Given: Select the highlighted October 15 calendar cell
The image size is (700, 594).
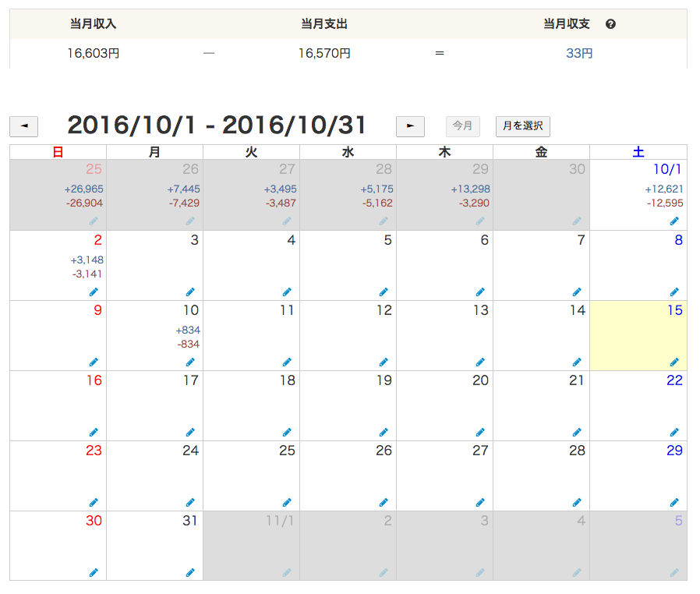Looking at the screenshot, I should coord(639,335).
